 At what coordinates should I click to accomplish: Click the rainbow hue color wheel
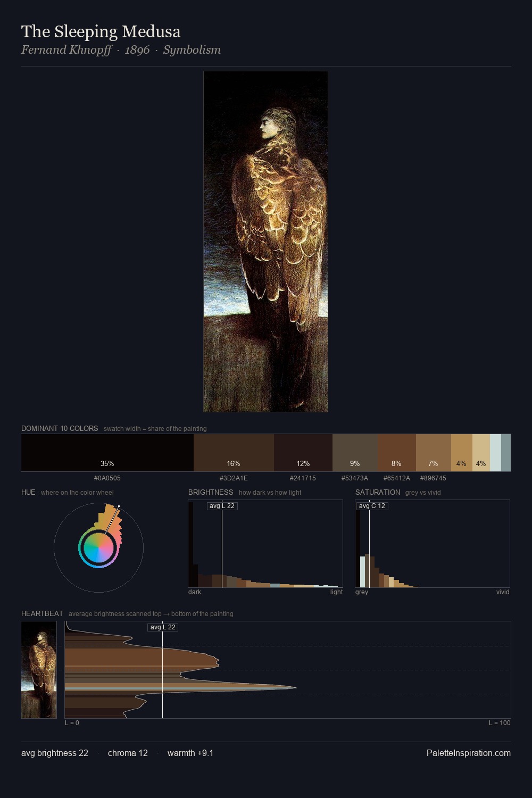[98, 548]
